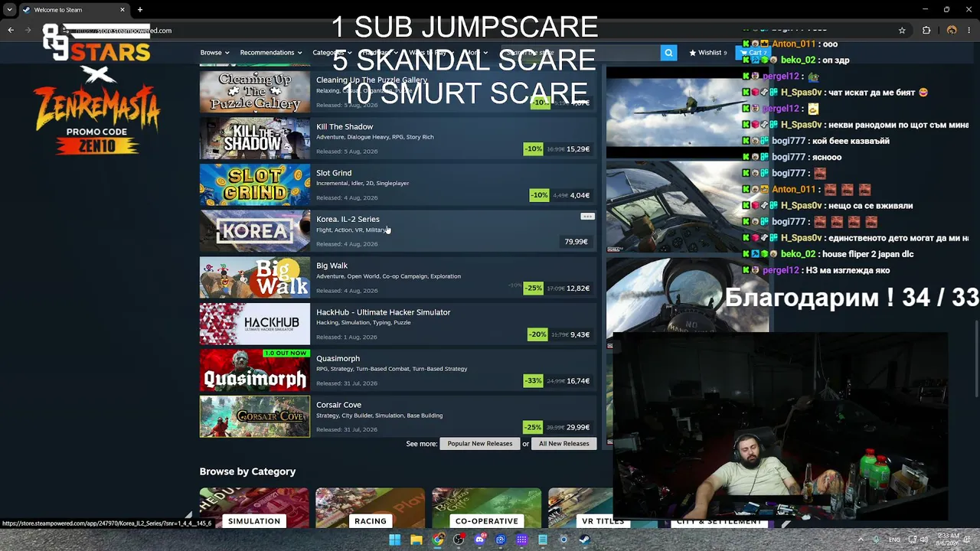The width and height of the screenshot is (980, 551).
Task: Click the Browse by Category heading
Action: click(x=247, y=471)
